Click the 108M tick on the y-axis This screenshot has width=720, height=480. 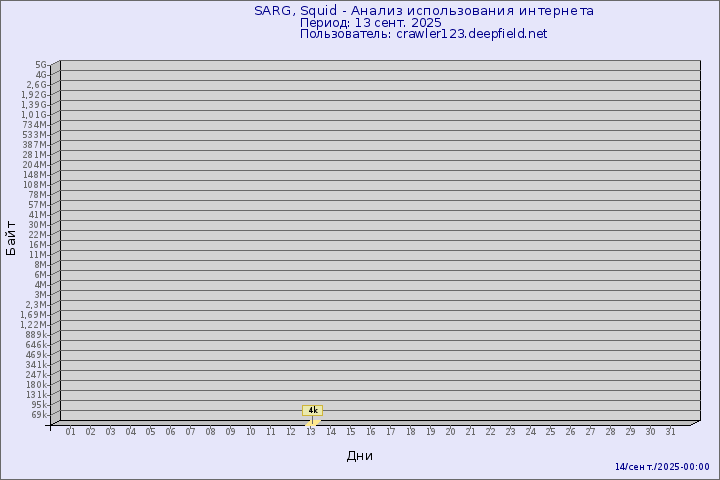(35, 185)
